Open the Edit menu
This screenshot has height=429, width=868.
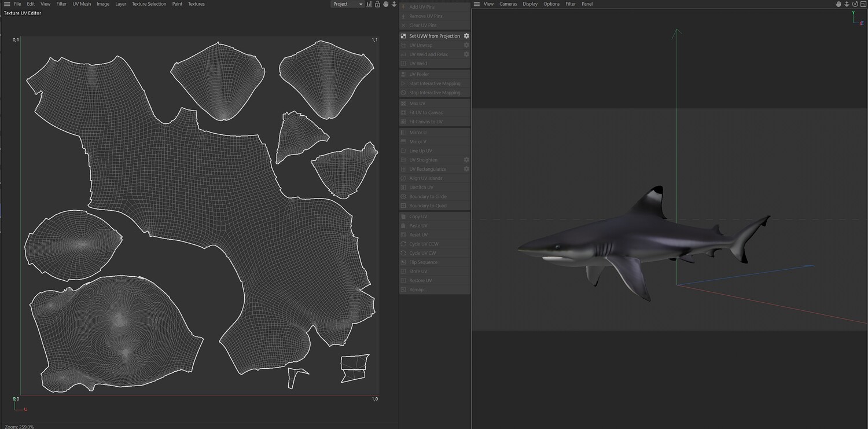click(x=31, y=4)
